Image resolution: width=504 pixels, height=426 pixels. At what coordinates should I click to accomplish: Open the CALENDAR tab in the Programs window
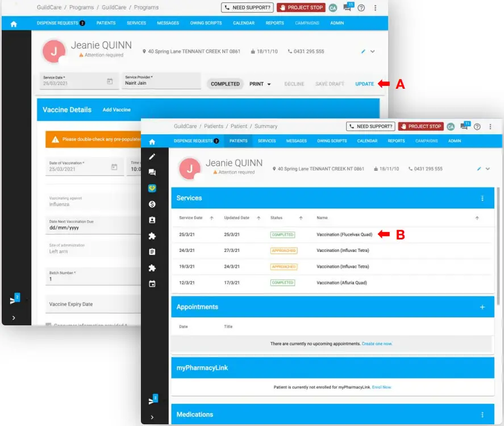pyautogui.click(x=244, y=23)
